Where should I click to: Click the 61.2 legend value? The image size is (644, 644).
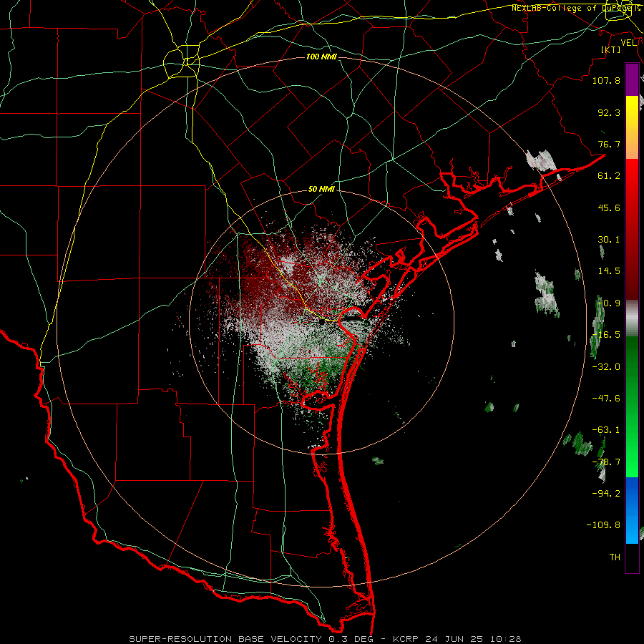point(609,176)
